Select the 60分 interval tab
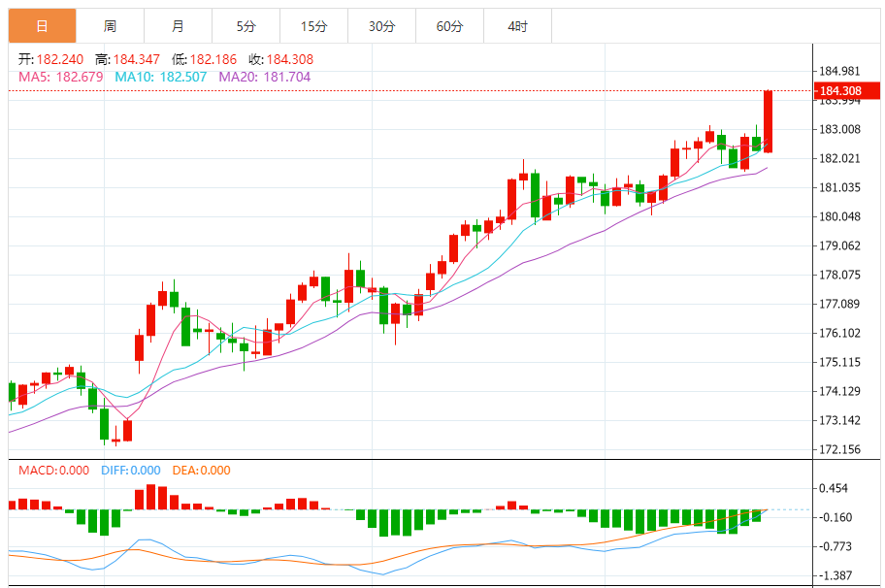Screen dimensions: 885x588 tap(449, 26)
